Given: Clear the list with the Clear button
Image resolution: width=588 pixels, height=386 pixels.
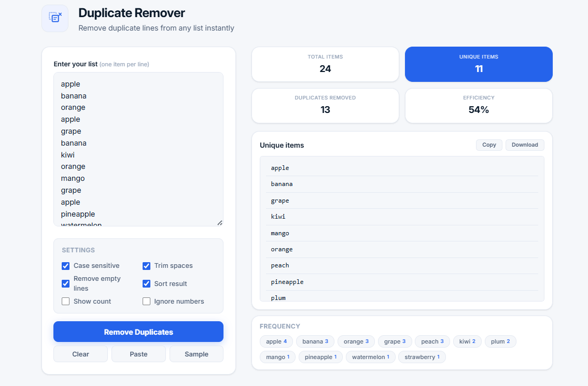Looking at the screenshot, I should tap(80, 354).
